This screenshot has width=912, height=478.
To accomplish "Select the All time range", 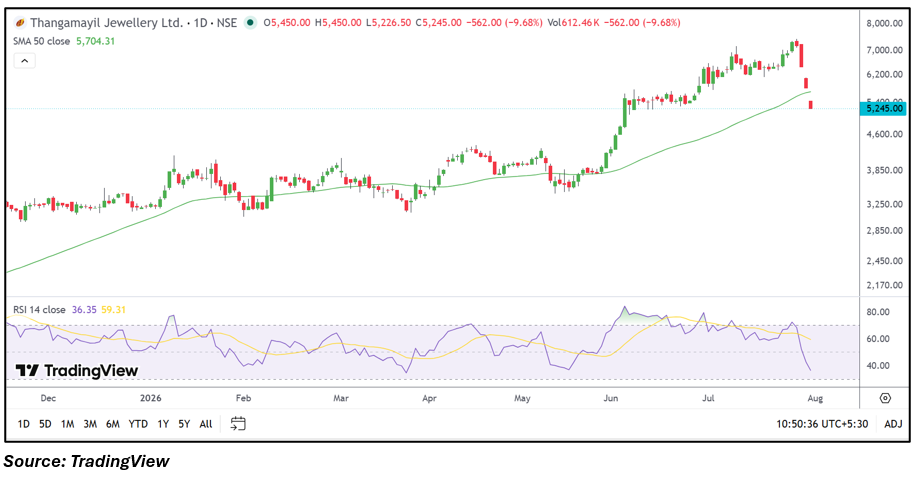I will coord(206,424).
